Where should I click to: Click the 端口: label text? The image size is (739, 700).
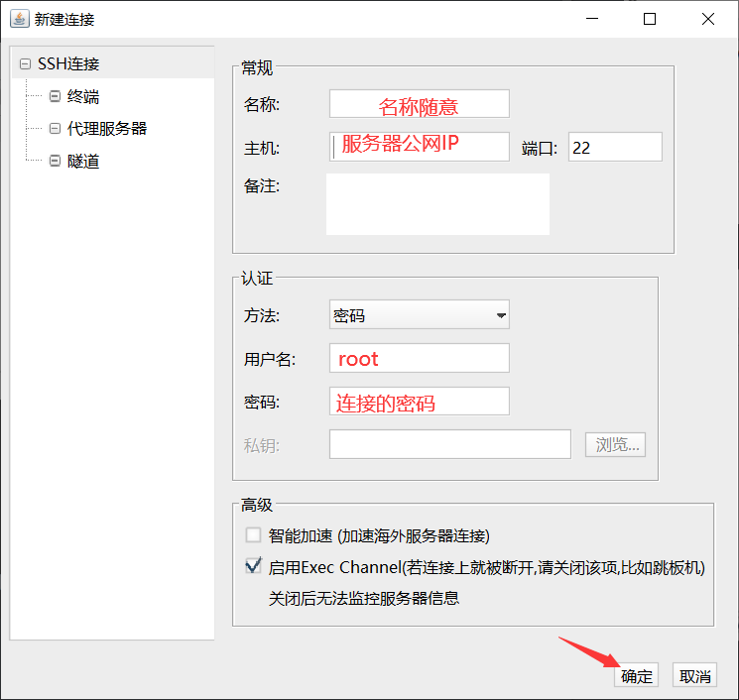540,149
